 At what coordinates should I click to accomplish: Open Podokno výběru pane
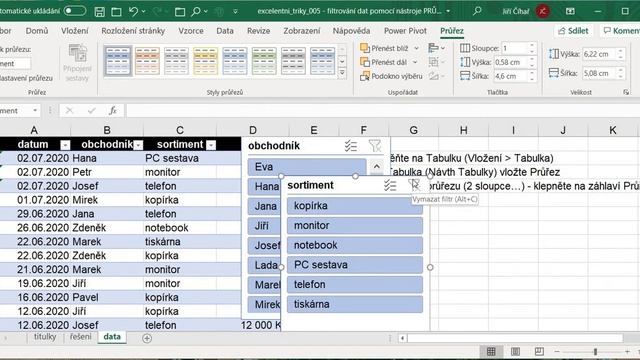391,76
